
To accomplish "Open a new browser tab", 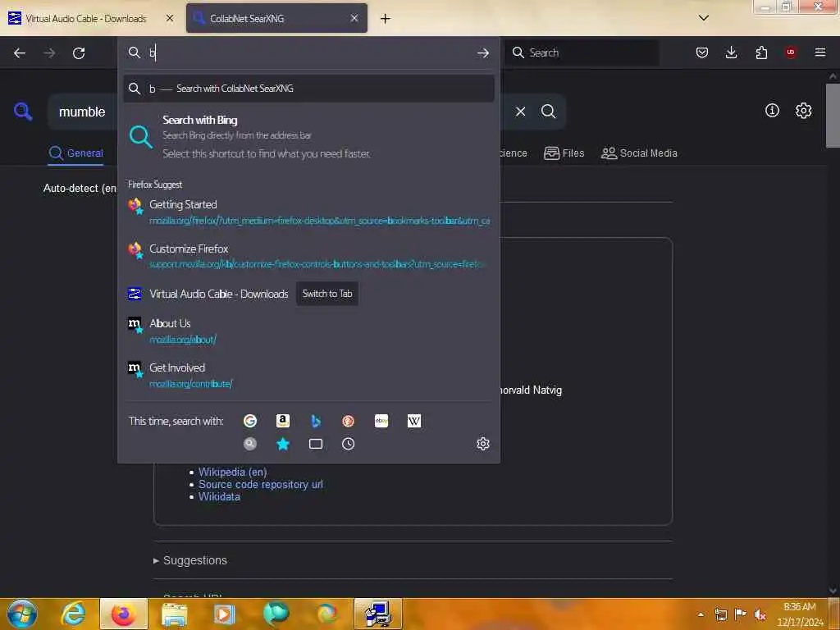I will [x=386, y=19].
